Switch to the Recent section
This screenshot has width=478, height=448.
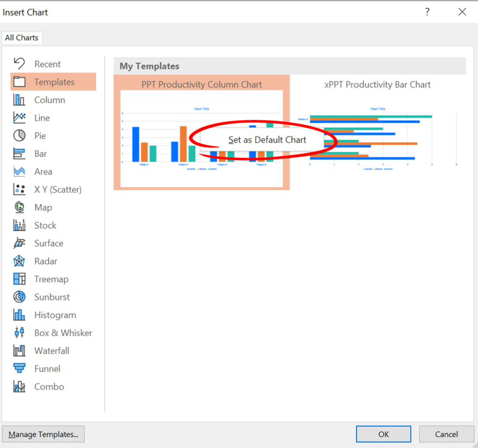pyautogui.click(x=48, y=64)
